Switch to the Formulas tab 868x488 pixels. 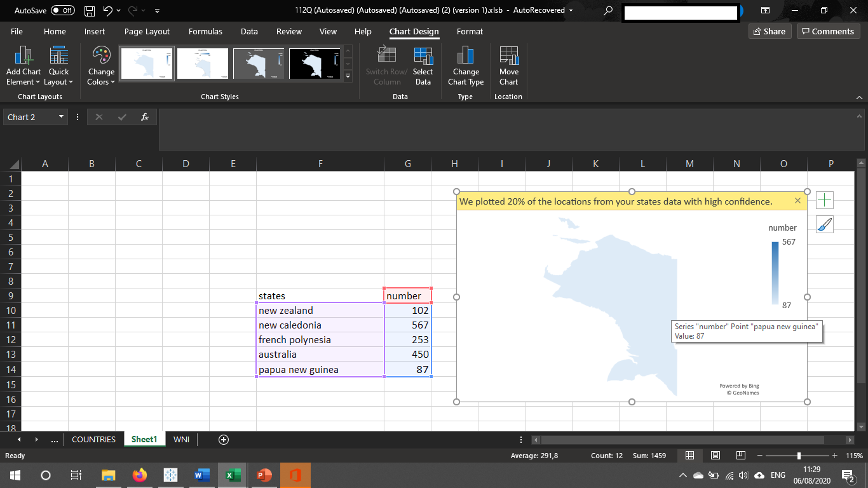click(x=205, y=31)
